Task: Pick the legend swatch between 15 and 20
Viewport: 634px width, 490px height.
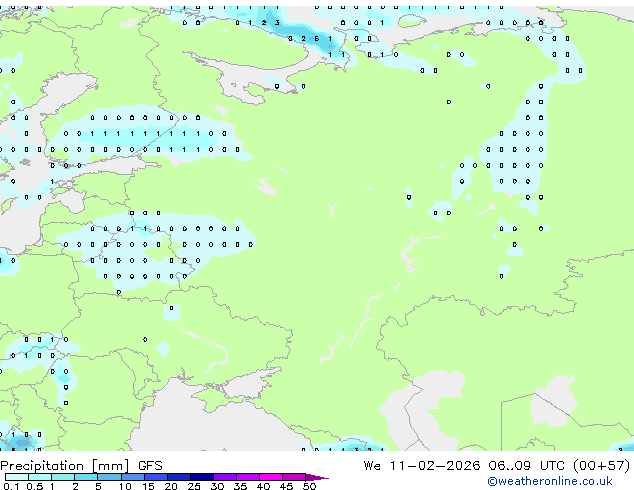Action: [156, 477]
